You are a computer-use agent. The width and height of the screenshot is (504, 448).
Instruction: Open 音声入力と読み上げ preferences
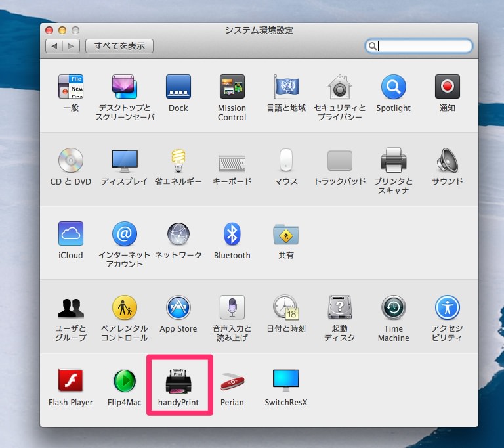232,307
